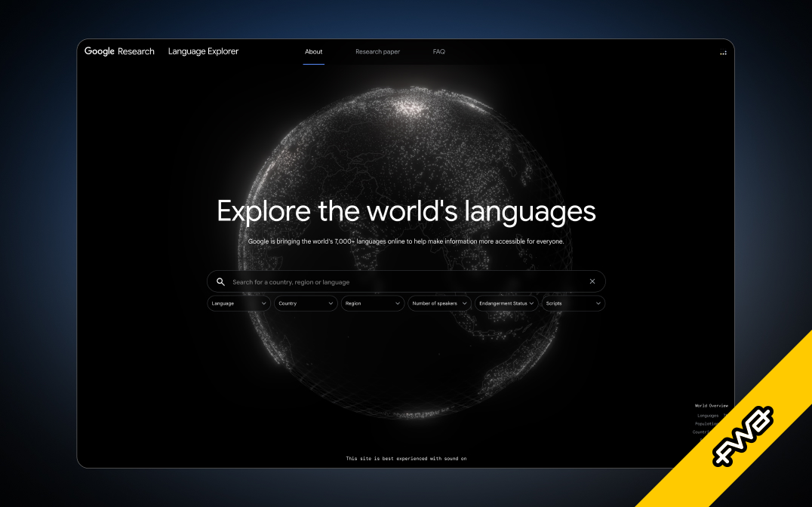Open the Scripts dropdown
Viewport: 812px width, 507px height.
click(x=574, y=303)
